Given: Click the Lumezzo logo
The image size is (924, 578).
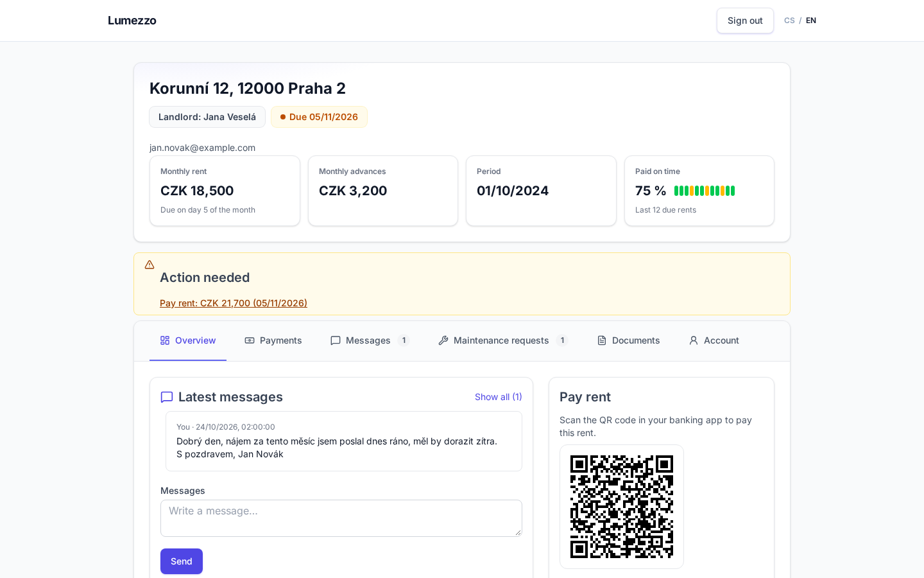Looking at the screenshot, I should pyautogui.click(x=132, y=21).
